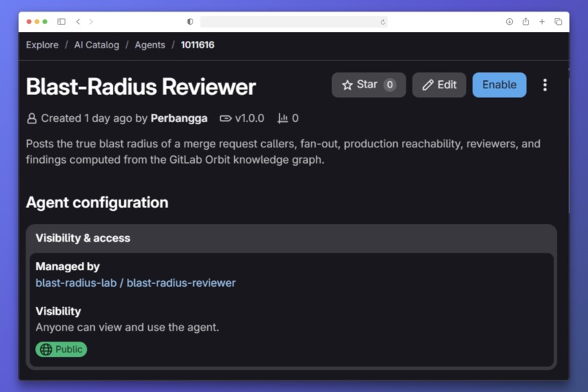Click the 'Managed by' label
This screenshot has height=392, width=588.
coord(68,266)
